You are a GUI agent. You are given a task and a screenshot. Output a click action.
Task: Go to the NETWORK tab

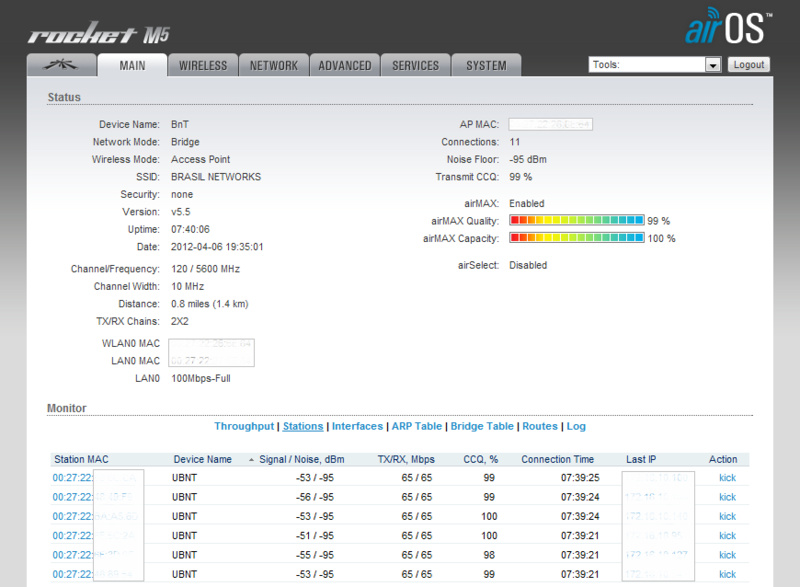coord(274,65)
